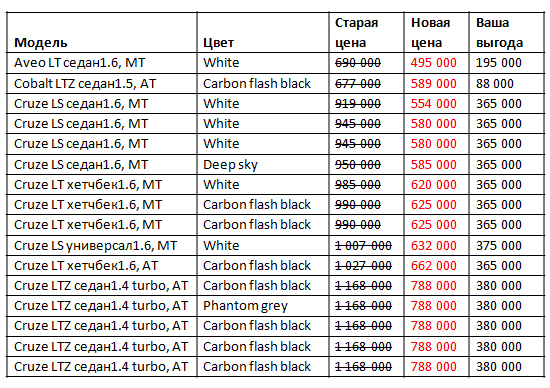Click the red price 554 000
Screen dimensions: 550x388
tap(434, 103)
